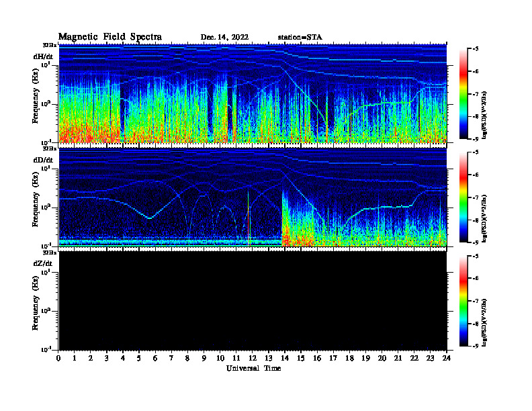Click the -9 tick on dH/dt color scale
This screenshot has width=532, height=411.
tap(476, 139)
